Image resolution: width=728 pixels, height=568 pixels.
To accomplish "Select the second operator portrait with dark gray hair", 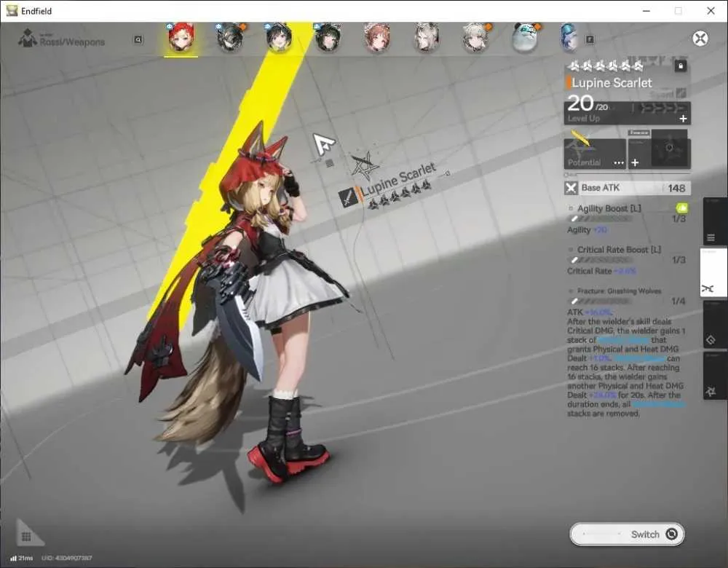I will [230, 36].
